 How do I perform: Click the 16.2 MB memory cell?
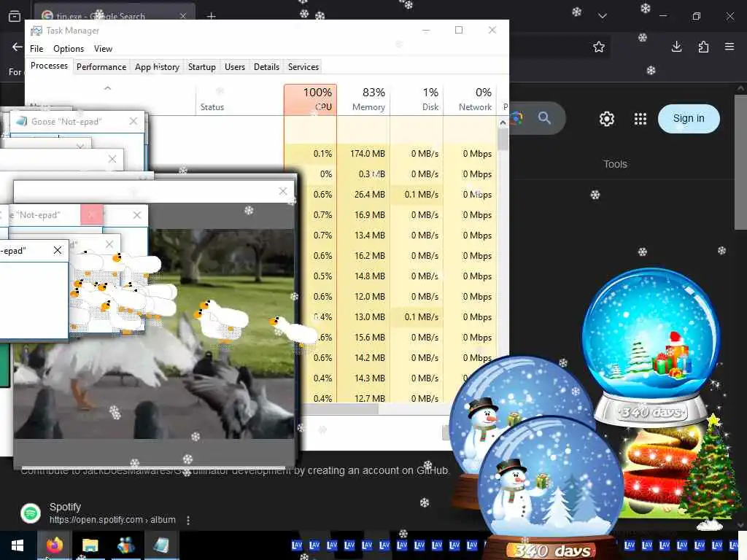coord(363,256)
